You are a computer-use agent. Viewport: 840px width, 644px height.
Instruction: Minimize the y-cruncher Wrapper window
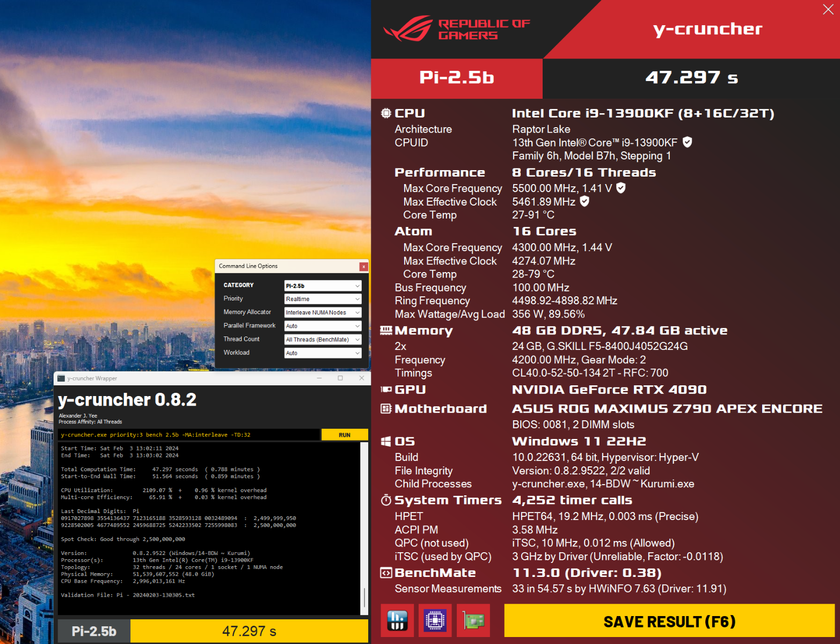[x=319, y=378]
